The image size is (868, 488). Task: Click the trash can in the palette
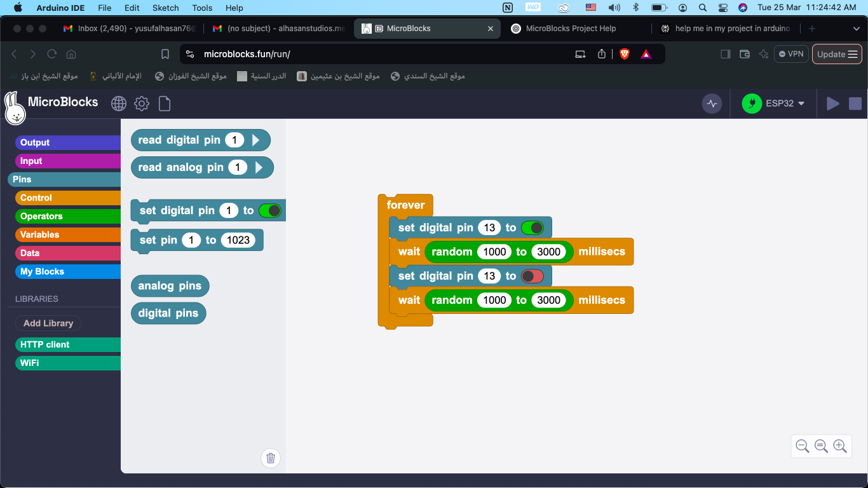[x=271, y=457]
